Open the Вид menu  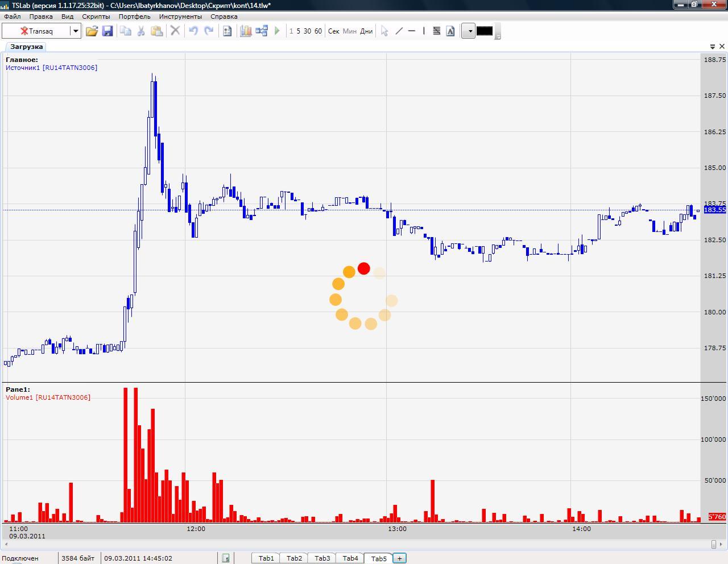(67, 16)
